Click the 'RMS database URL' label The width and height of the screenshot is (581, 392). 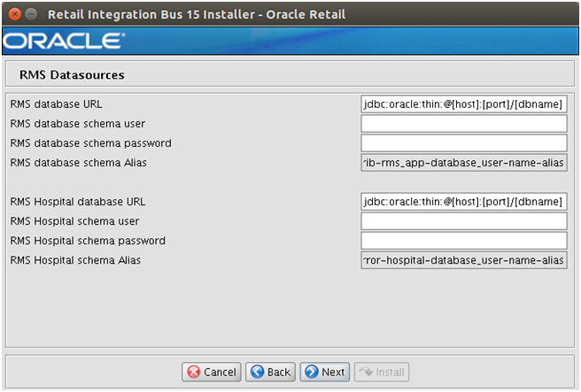56,104
